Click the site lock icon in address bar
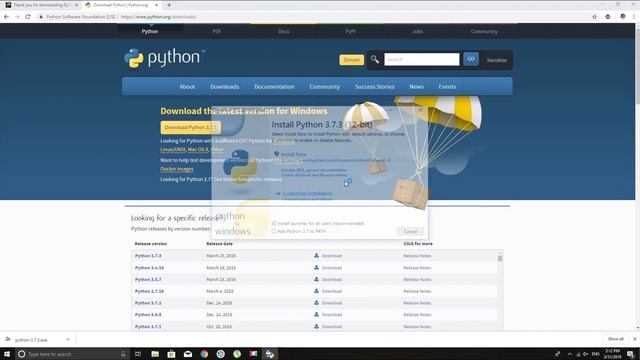Screen dimensions: 640x360 point(41,17)
